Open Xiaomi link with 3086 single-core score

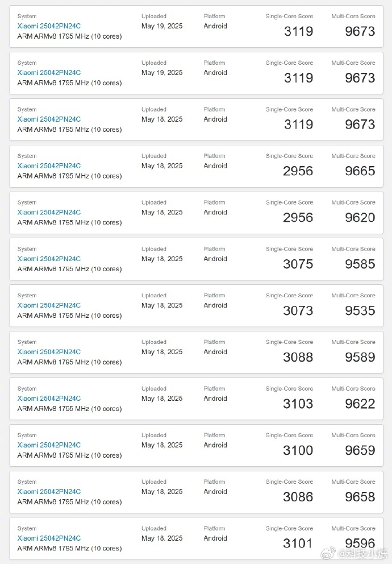[x=49, y=492]
